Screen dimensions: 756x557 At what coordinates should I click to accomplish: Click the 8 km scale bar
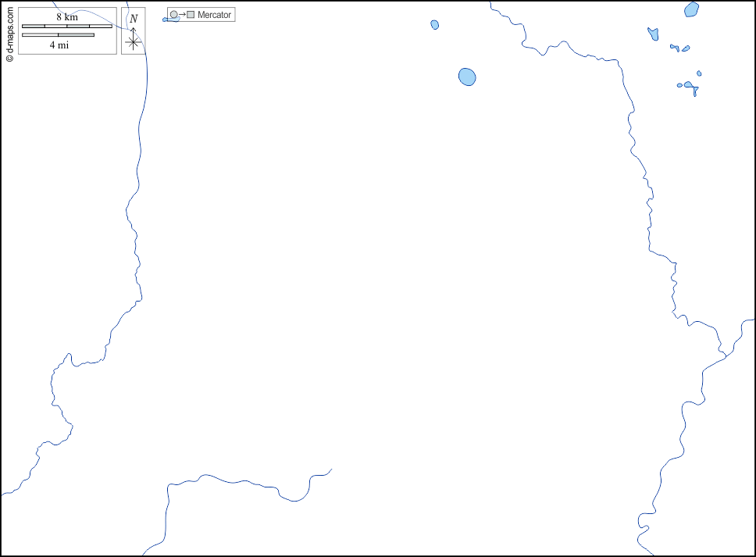click(66, 27)
